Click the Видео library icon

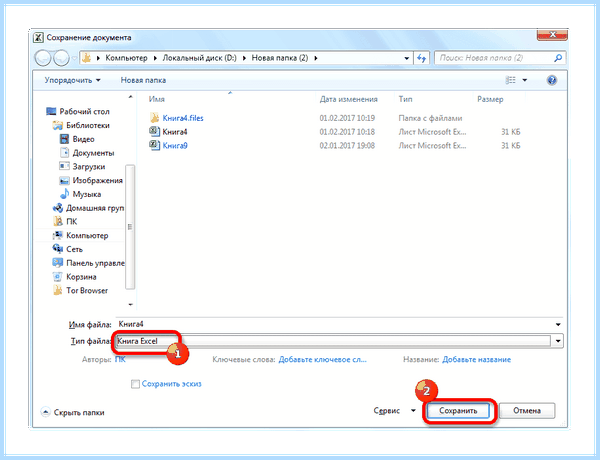pyautogui.click(x=64, y=139)
